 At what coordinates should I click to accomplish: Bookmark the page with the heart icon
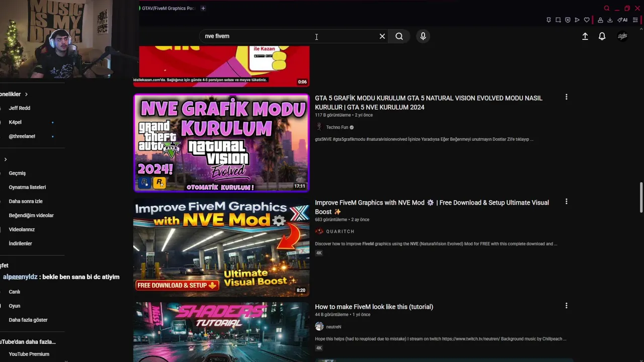pyautogui.click(x=587, y=20)
